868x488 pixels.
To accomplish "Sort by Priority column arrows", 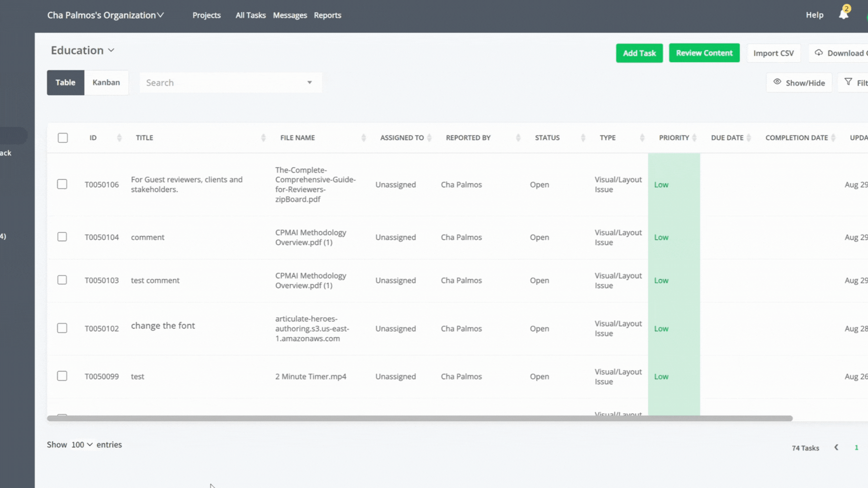I will click(694, 138).
